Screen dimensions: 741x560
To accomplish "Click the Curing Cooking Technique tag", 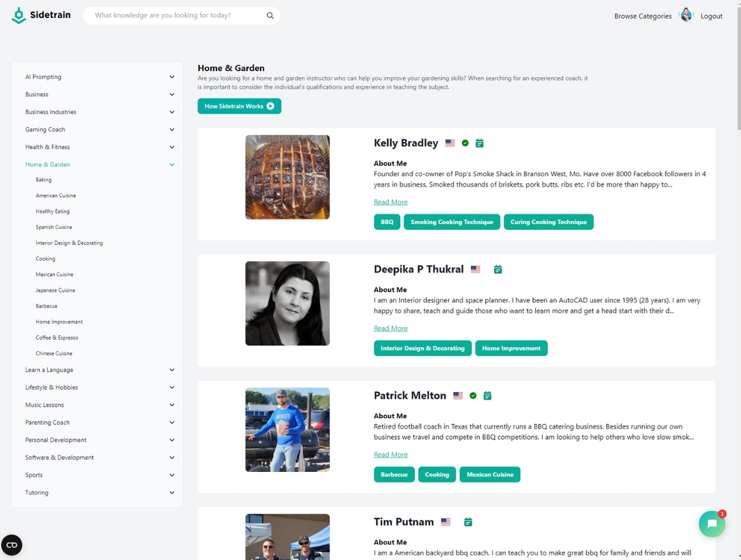I will tap(548, 222).
